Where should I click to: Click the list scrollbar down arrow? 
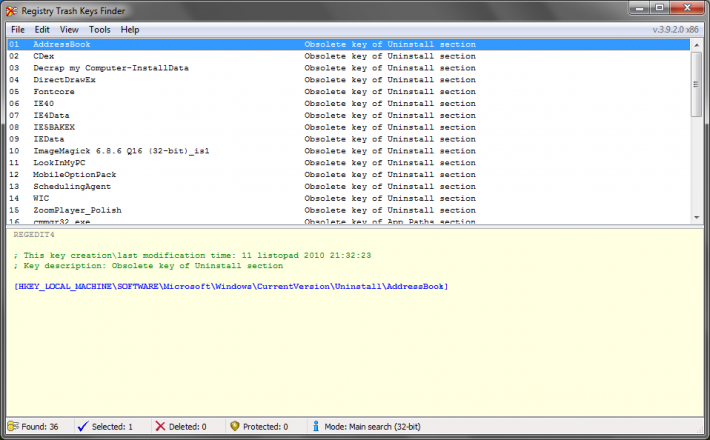point(696,218)
